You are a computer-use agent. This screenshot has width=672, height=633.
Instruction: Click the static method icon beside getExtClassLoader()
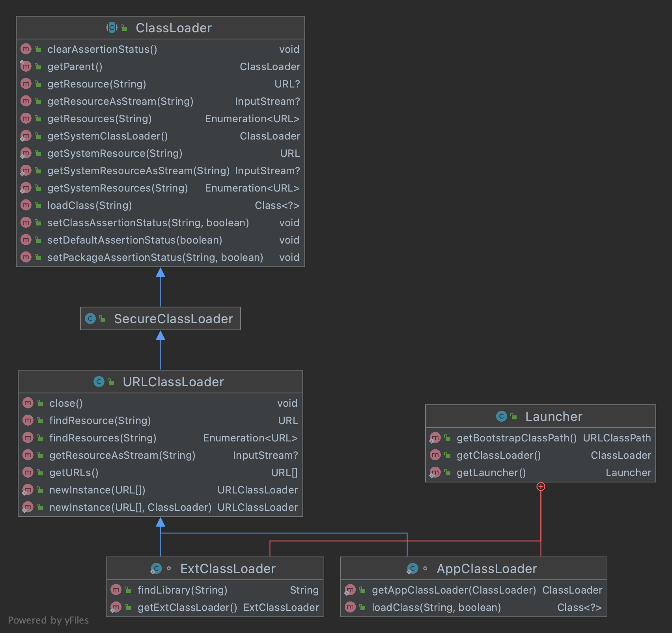click(x=116, y=607)
